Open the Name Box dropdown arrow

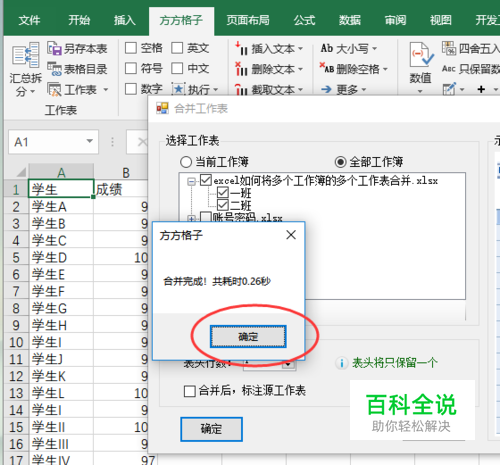click(89, 141)
